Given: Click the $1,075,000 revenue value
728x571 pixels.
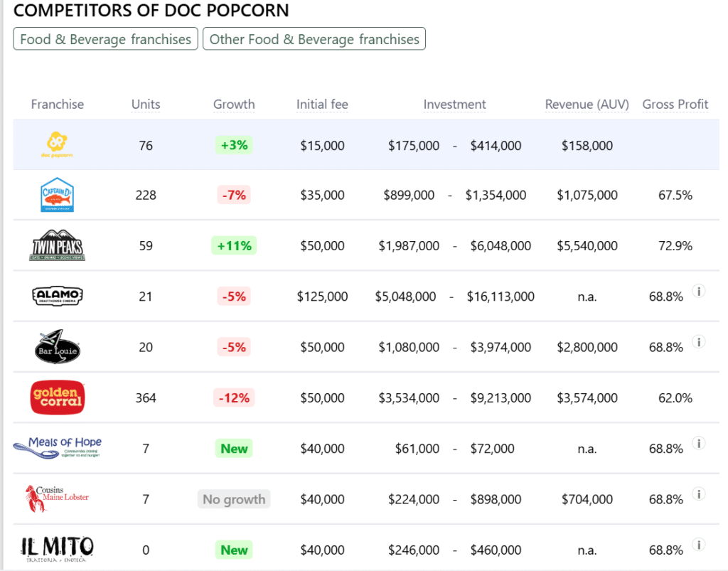Looking at the screenshot, I should point(587,195).
